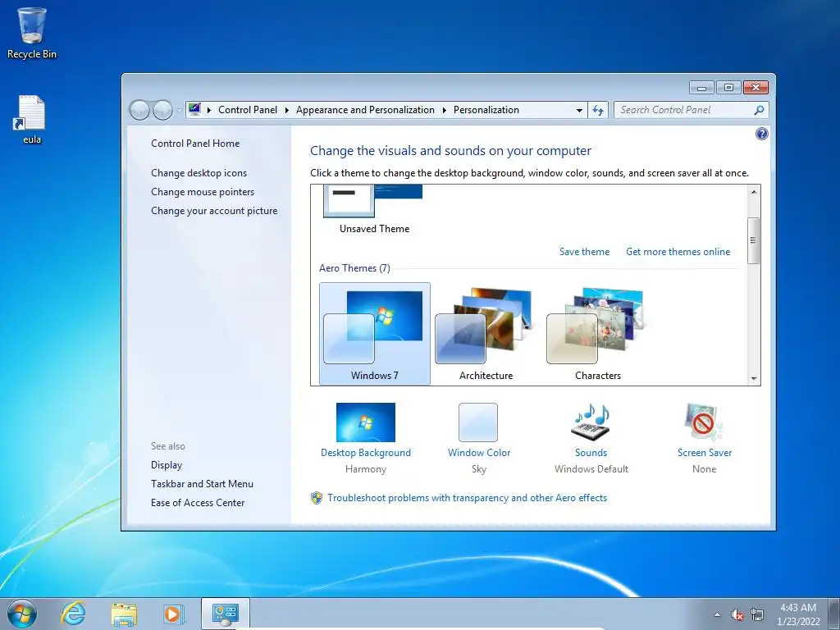Open Change desktop icons link
840x630 pixels.
click(199, 173)
